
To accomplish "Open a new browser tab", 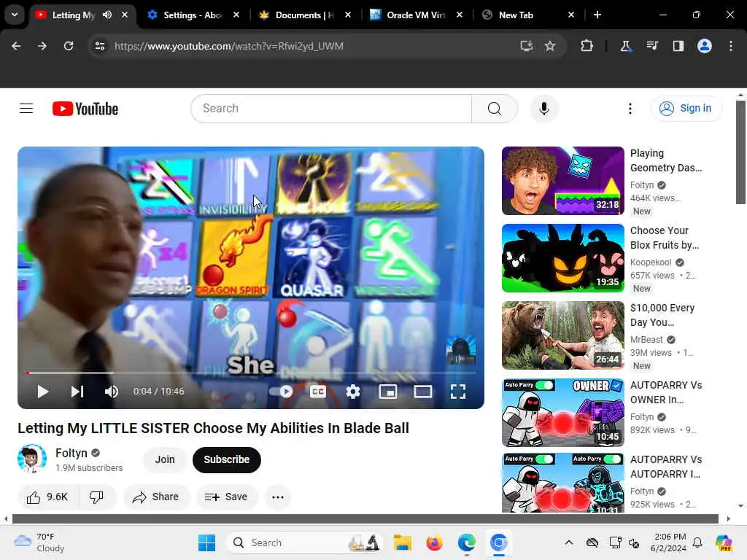I will [597, 15].
